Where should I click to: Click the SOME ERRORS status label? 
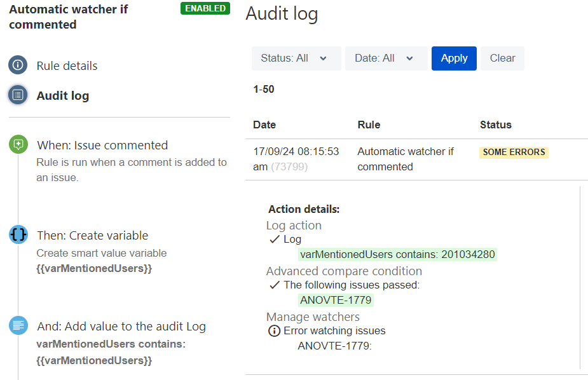point(514,152)
